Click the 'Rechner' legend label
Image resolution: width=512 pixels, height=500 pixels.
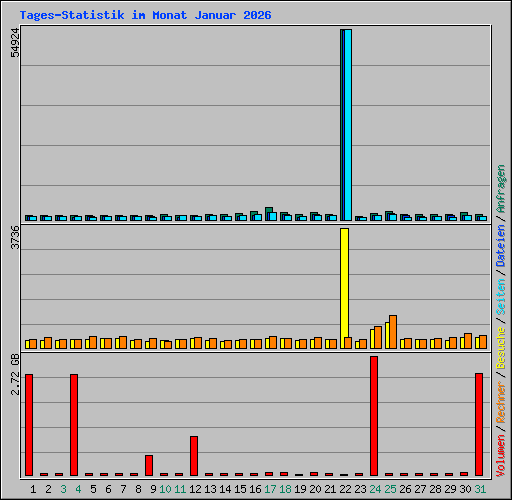point(501,403)
